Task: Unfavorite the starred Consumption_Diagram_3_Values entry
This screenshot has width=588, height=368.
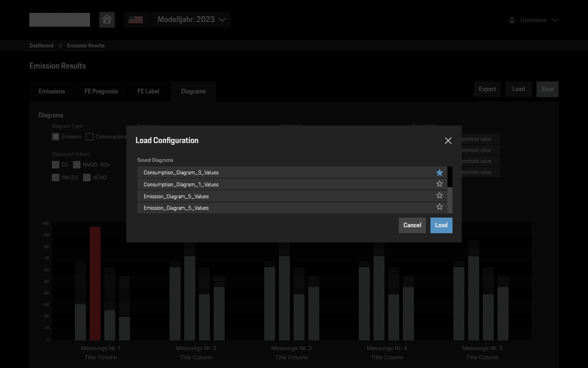Action: click(439, 172)
